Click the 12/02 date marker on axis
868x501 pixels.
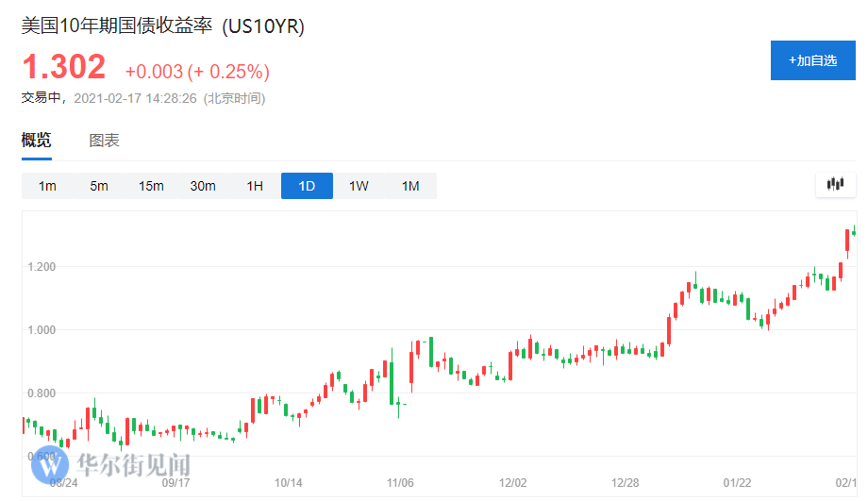click(x=512, y=483)
